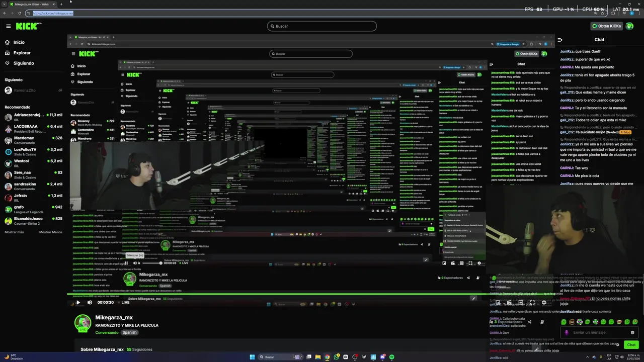Enable theater mode in player
The width and height of the screenshot is (644, 362).
click(x=521, y=302)
